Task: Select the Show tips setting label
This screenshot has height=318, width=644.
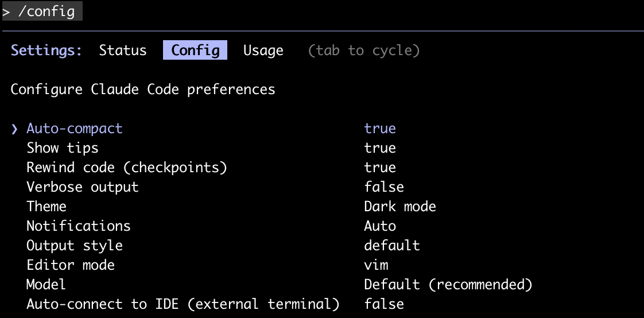Action: click(63, 148)
